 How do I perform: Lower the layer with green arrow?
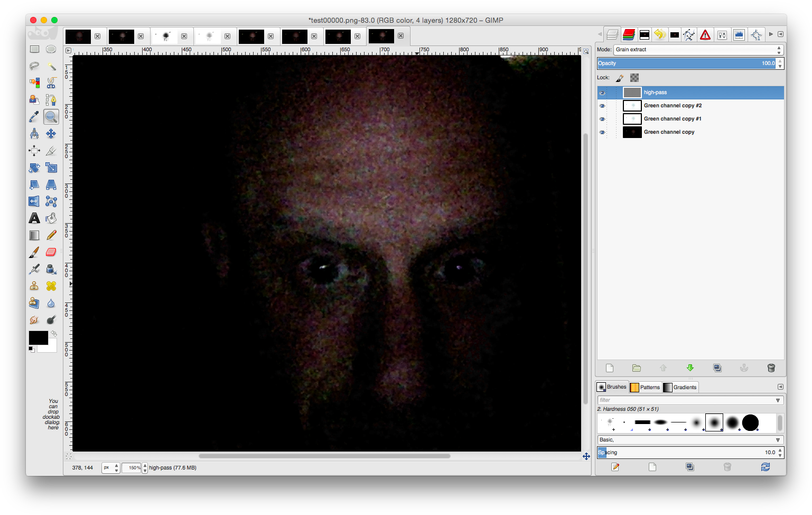click(x=690, y=368)
